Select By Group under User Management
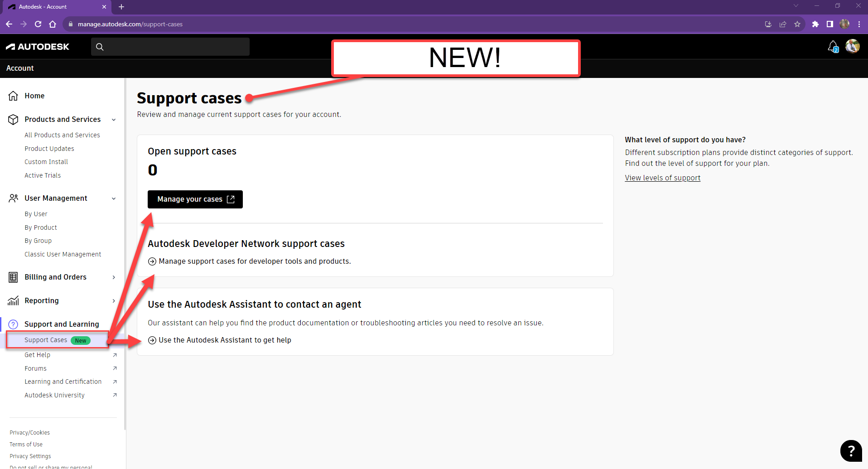868x469 pixels. pyautogui.click(x=38, y=241)
